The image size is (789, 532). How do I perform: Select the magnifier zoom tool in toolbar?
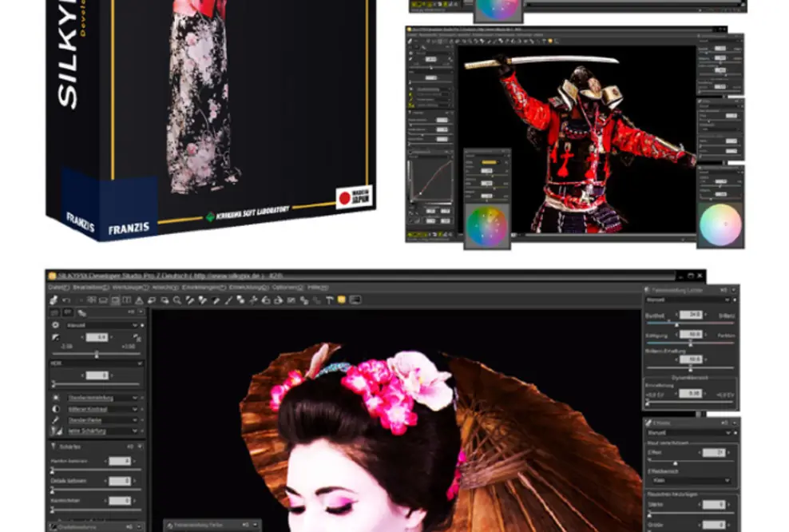point(177,300)
